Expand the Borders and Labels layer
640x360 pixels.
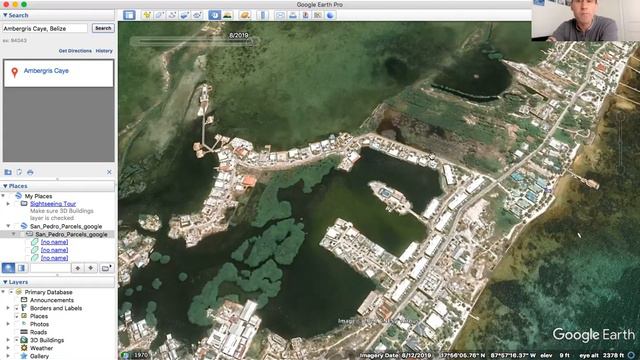click(x=8, y=308)
